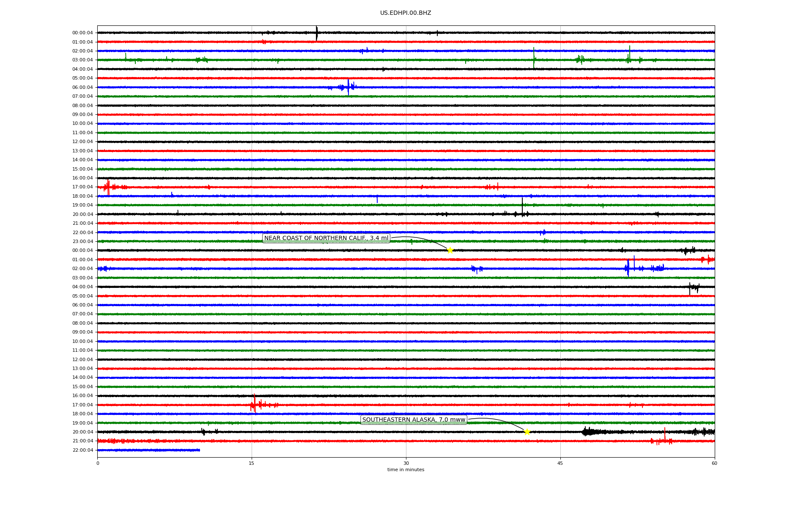Click the yellow star at Northern California event

450,250
